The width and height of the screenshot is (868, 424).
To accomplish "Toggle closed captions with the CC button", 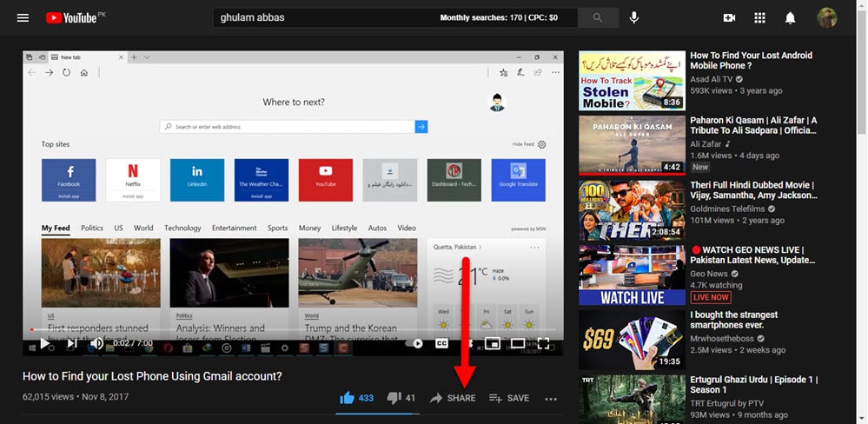I will tap(441, 344).
